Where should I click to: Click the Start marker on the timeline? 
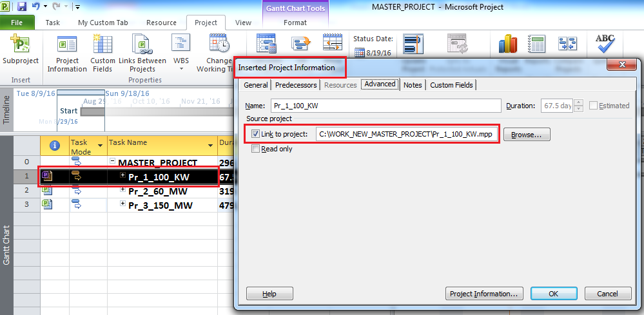point(68,111)
